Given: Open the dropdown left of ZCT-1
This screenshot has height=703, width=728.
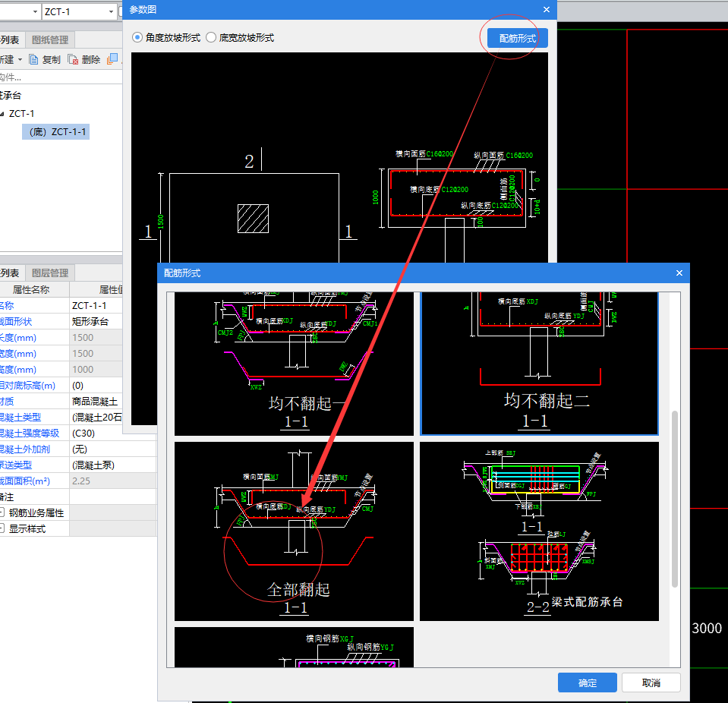Looking at the screenshot, I should (35, 11).
